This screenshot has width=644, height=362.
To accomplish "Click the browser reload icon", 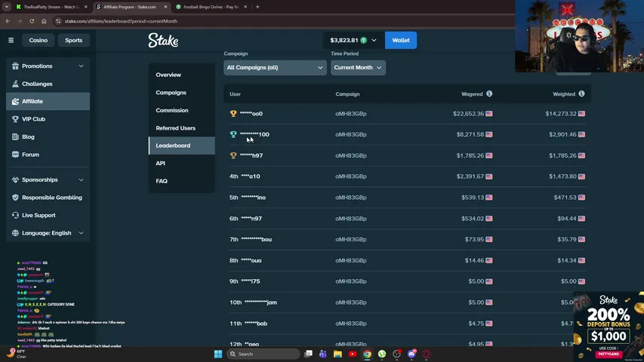I will click(x=32, y=21).
